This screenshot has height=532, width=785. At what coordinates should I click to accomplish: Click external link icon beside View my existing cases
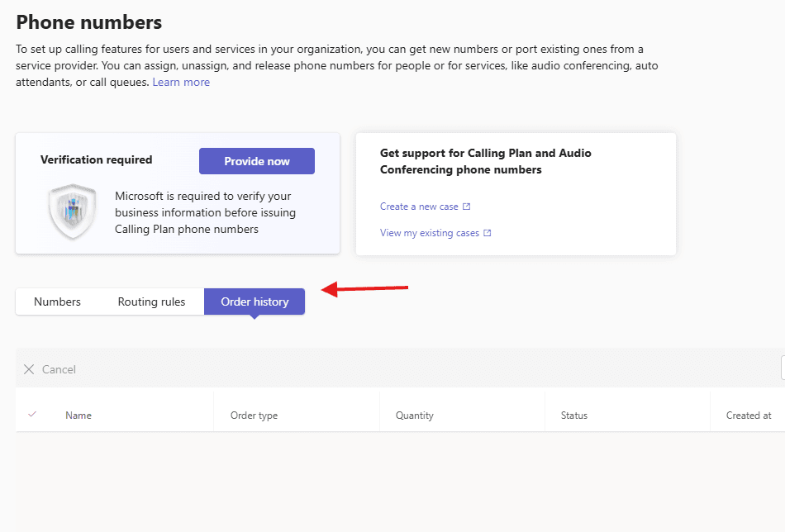coord(488,233)
